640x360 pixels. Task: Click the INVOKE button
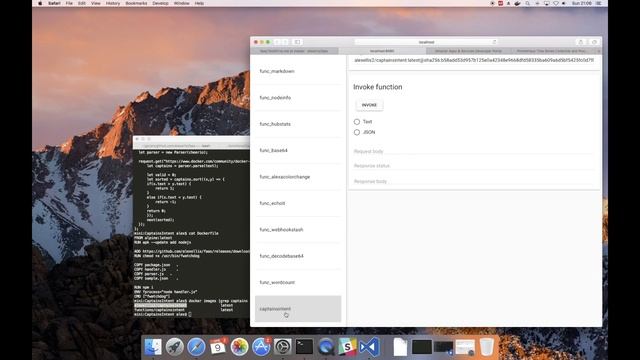click(x=369, y=105)
